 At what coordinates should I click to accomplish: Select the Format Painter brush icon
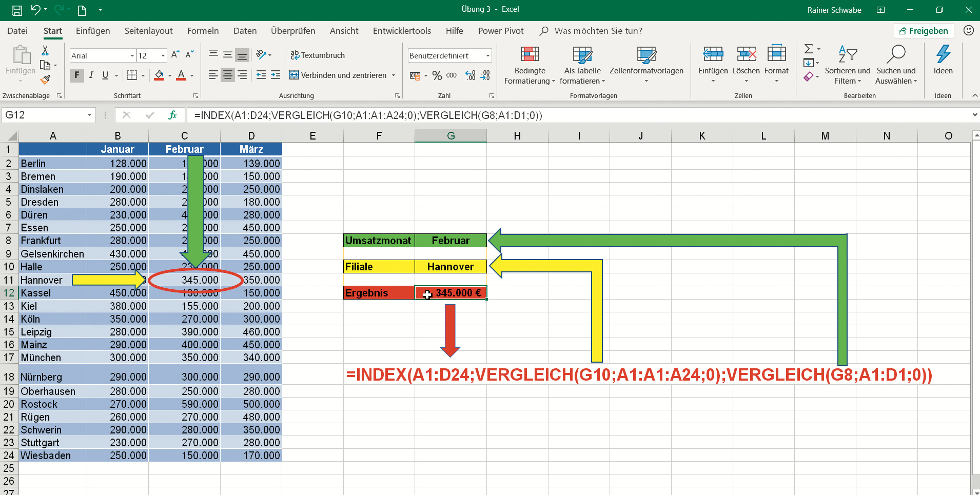coord(45,80)
